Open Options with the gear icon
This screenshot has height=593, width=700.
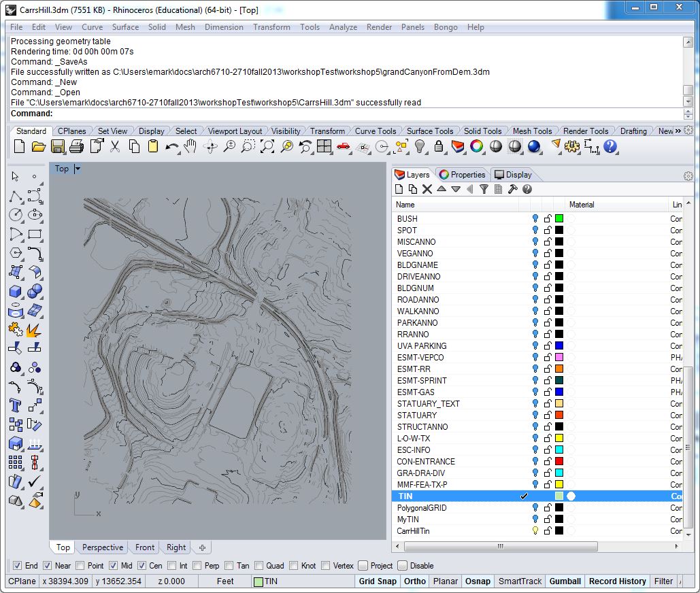pyautogui.click(x=572, y=146)
